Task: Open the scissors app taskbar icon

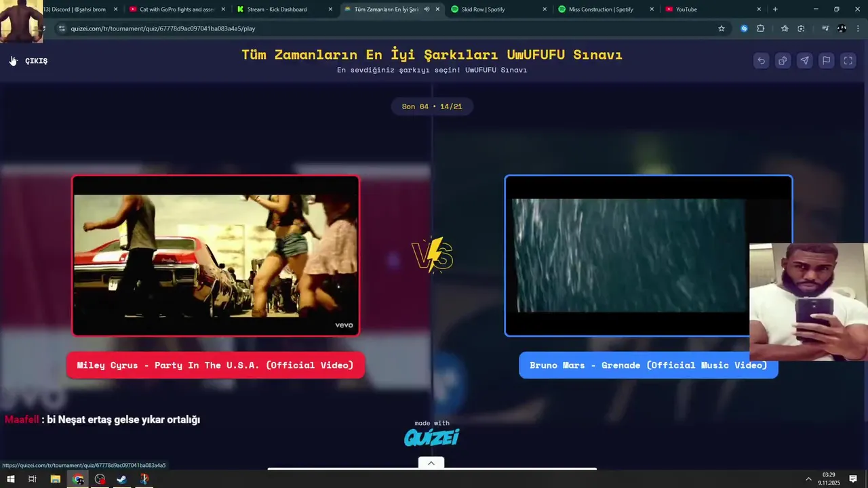Action: coord(144,479)
